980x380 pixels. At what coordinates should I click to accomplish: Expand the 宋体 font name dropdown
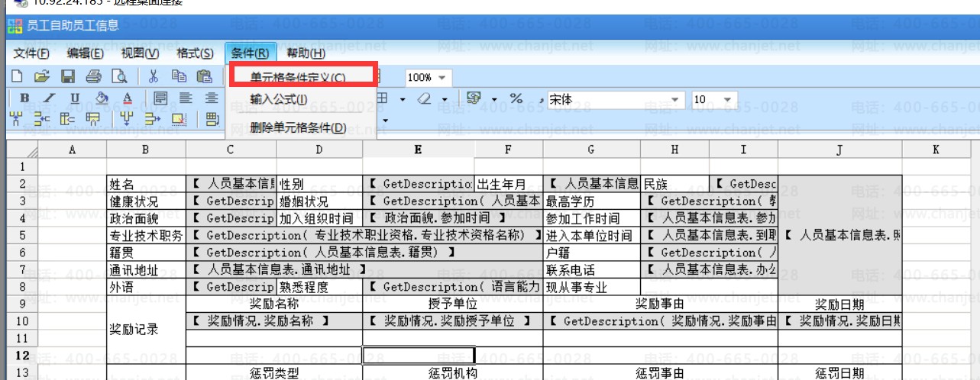(675, 99)
